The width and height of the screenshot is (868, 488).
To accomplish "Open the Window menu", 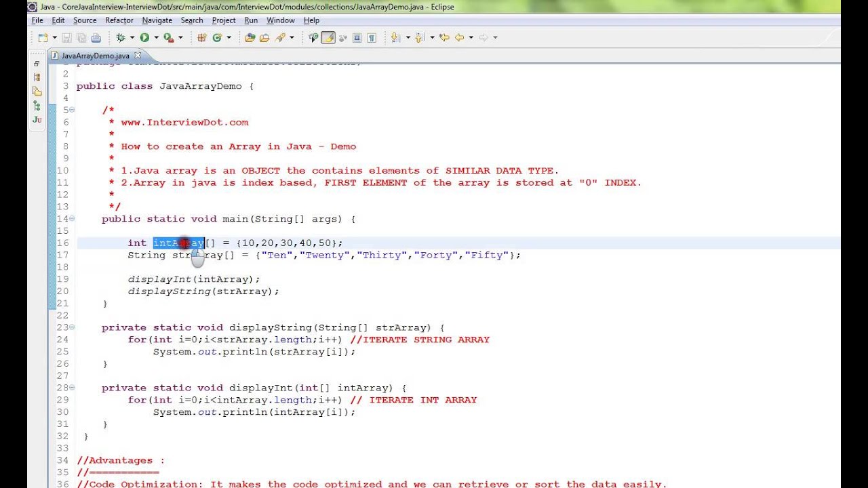I will (281, 20).
